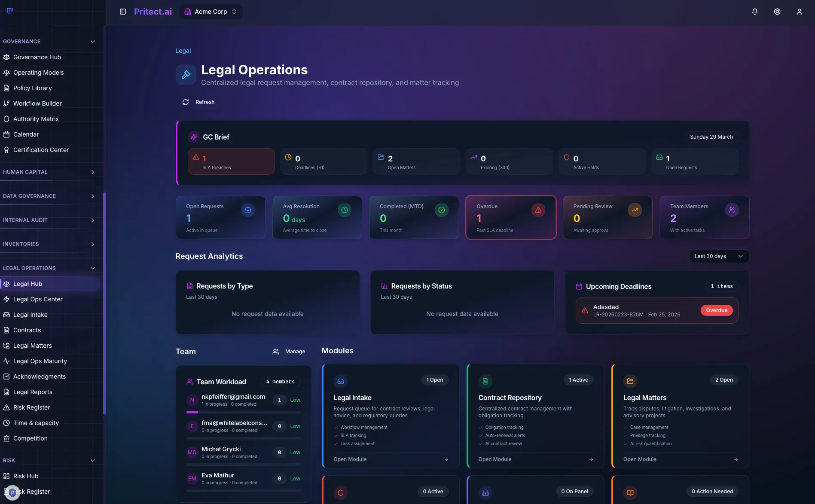Go to Contracts in sidebar

(50, 330)
